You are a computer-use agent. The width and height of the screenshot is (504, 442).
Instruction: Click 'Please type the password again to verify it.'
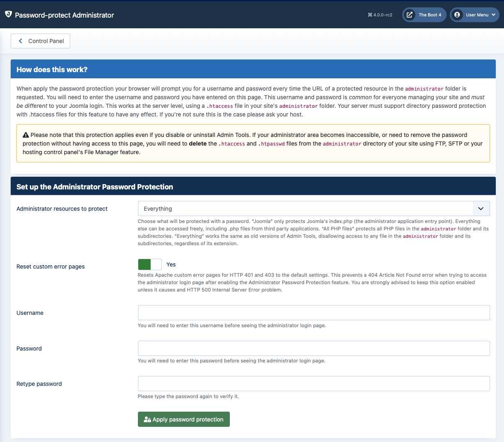[188, 396]
